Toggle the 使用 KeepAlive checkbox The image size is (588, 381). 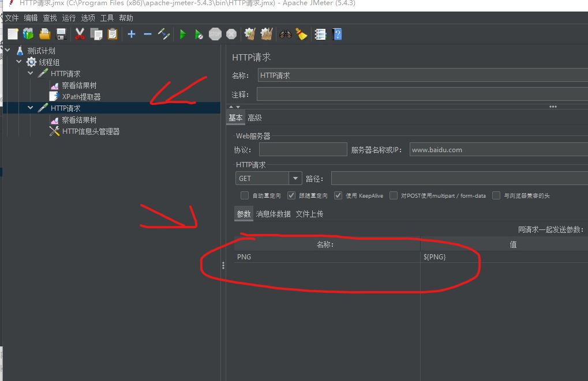tap(338, 195)
